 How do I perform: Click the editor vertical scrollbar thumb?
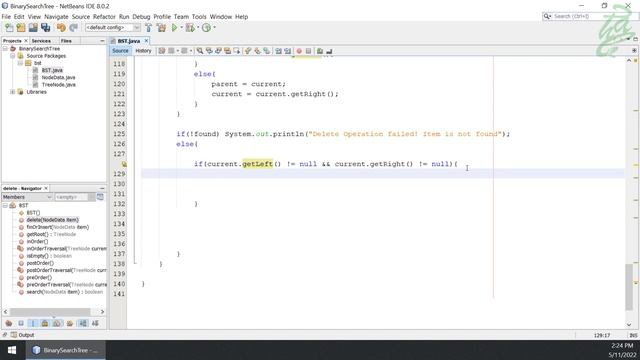tap(629, 287)
